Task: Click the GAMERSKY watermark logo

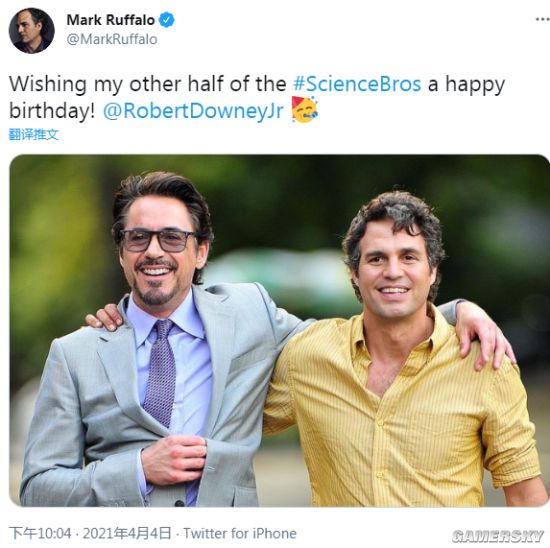Action: [x=498, y=536]
